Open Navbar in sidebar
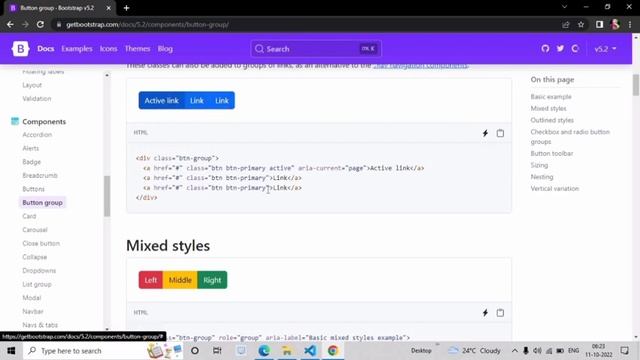The image size is (640, 360). coord(33,311)
